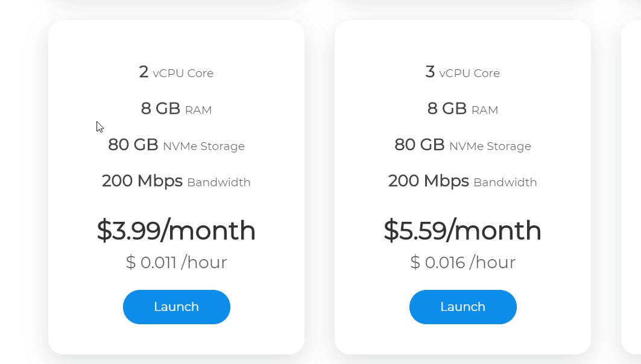
Task: Click 80 GB value in the $3.99 plan
Action: 133,145
